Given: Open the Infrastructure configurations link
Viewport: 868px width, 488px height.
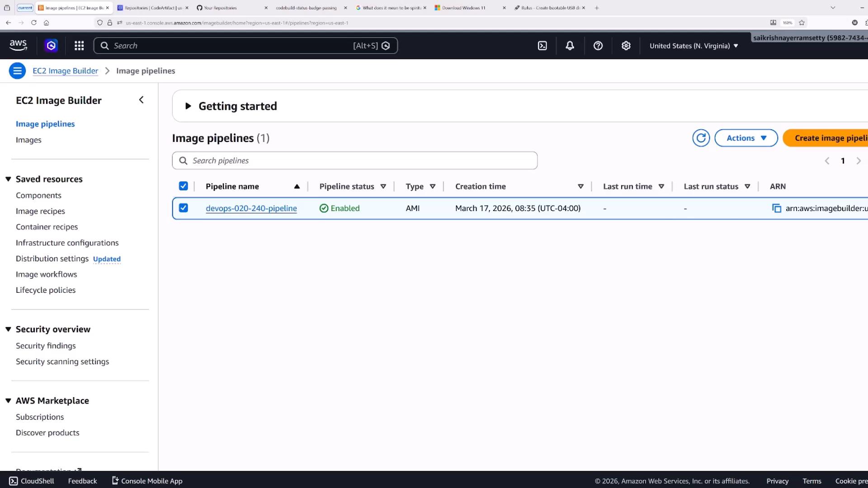Looking at the screenshot, I should 67,243.
